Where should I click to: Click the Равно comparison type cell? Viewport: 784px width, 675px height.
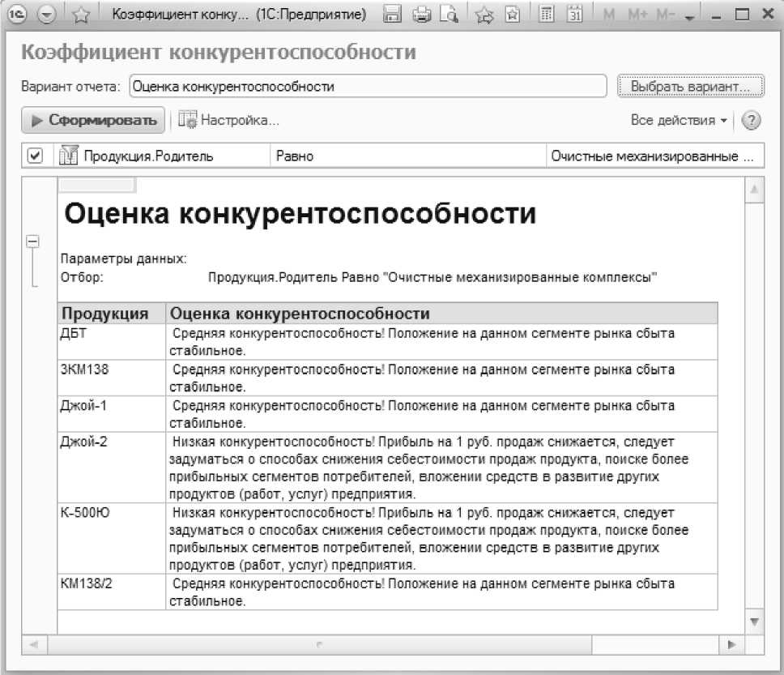[407, 156]
